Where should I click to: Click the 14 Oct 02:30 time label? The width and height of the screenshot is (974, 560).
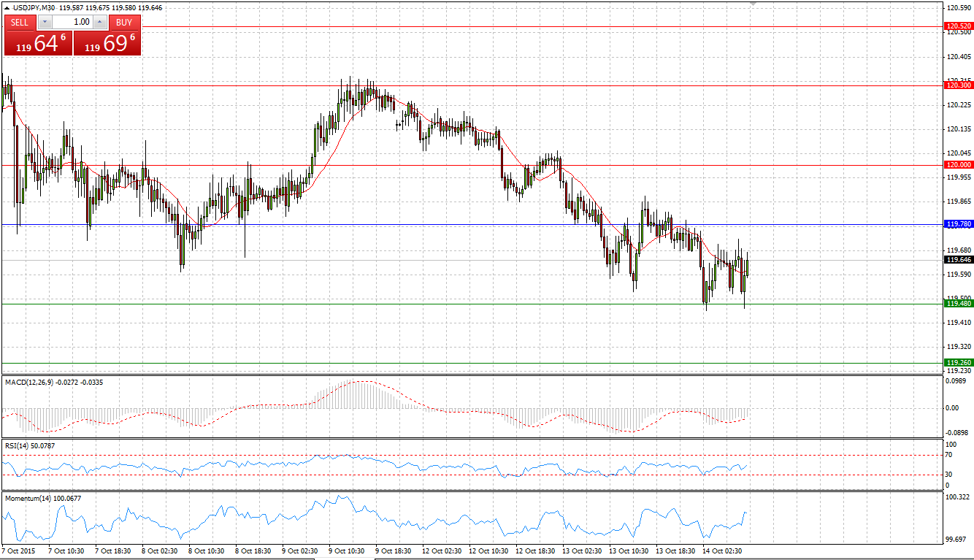(722, 551)
